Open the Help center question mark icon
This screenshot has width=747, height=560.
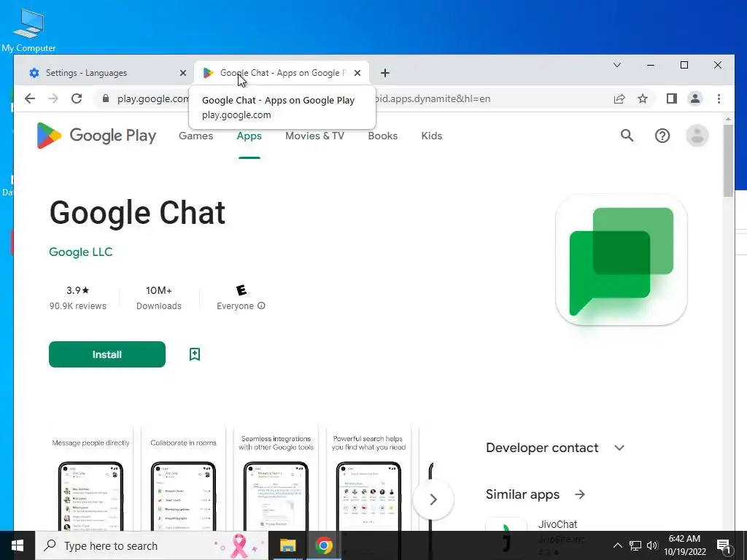click(662, 136)
